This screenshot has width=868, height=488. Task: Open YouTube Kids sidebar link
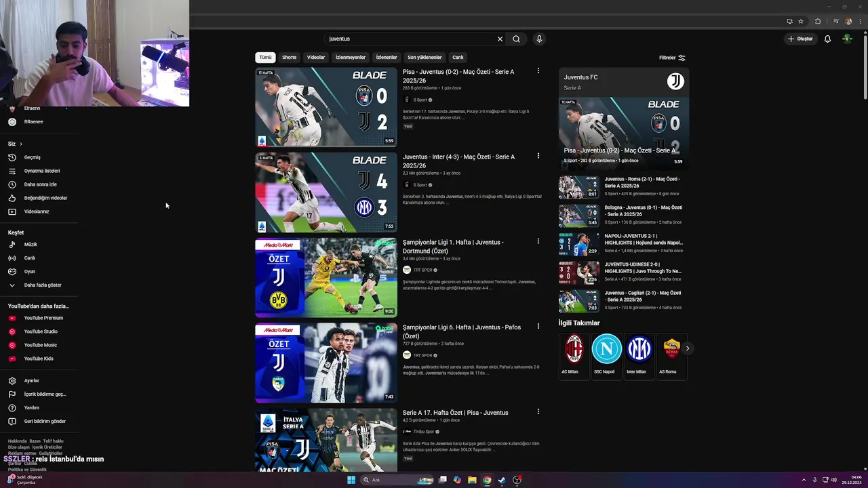[x=38, y=359]
